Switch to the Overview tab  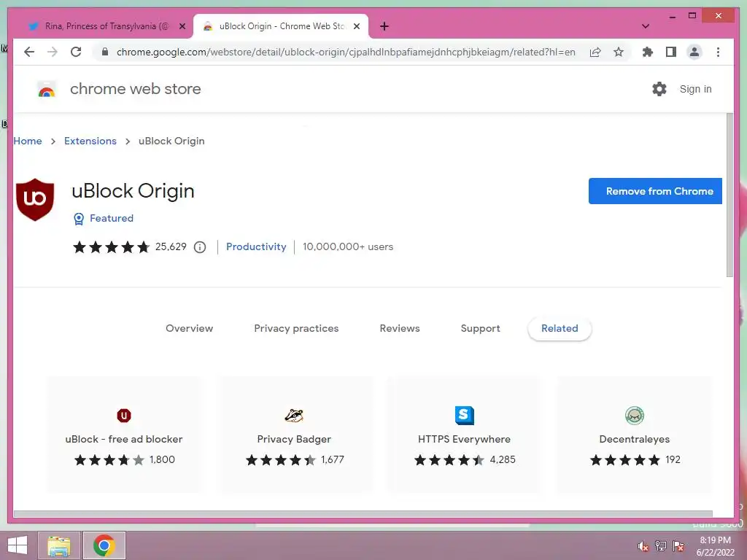tap(189, 328)
